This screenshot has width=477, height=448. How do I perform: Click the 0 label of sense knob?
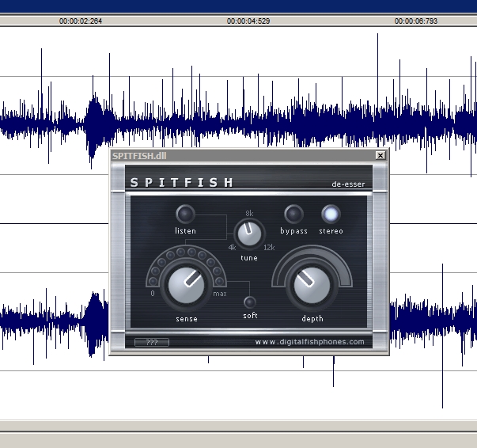153,293
